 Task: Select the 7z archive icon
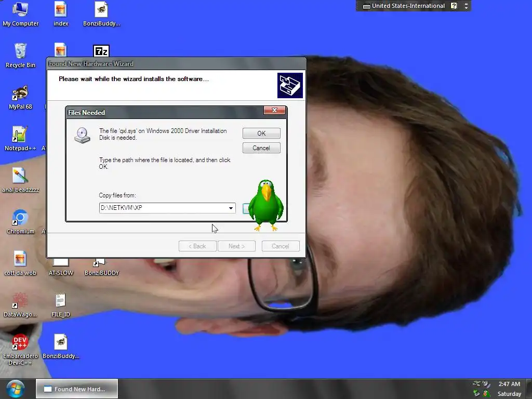click(101, 51)
